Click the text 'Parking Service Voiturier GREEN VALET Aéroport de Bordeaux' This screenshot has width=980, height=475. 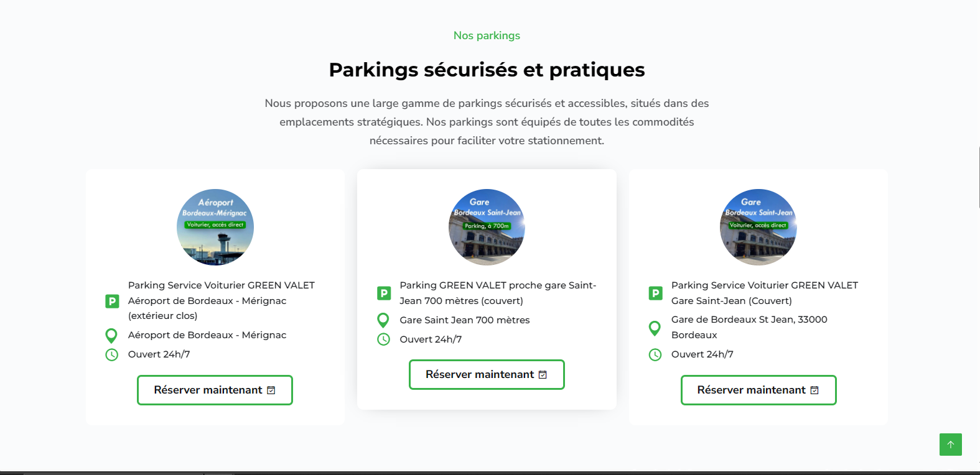[222, 300]
